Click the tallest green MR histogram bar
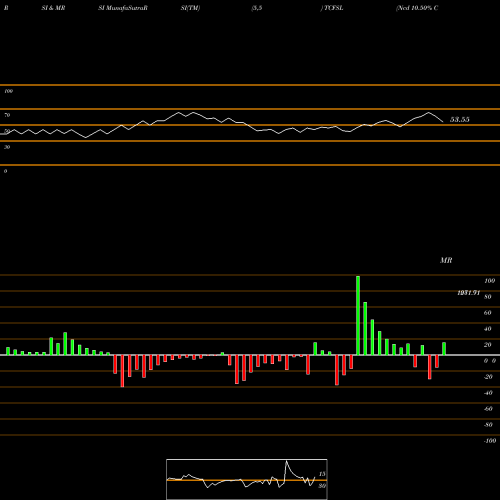Screen dimensions: 500x500 coord(358,315)
